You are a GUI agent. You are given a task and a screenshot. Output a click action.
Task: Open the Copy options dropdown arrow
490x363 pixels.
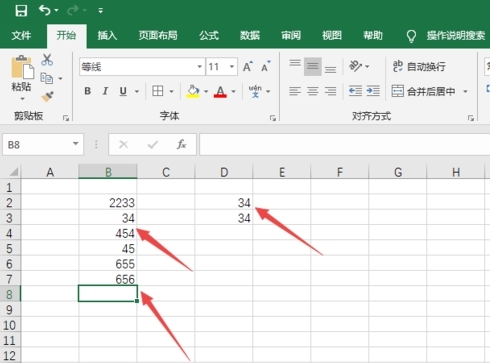pos(60,79)
